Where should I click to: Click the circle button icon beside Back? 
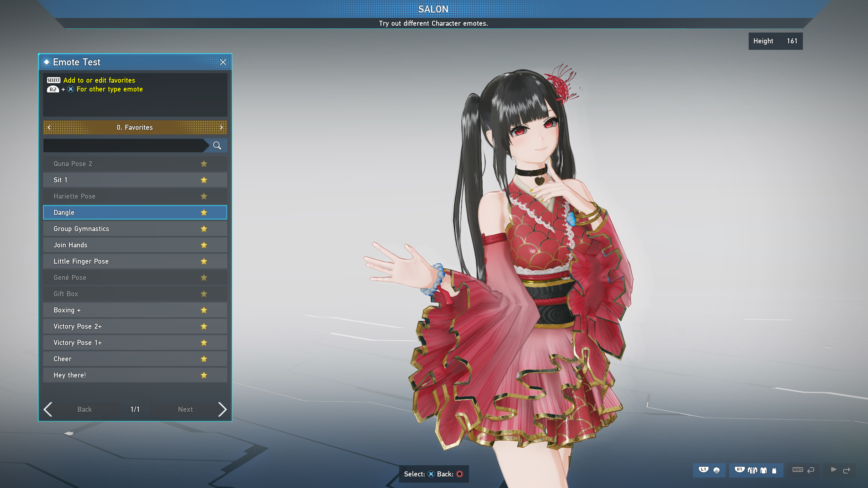coord(459,474)
